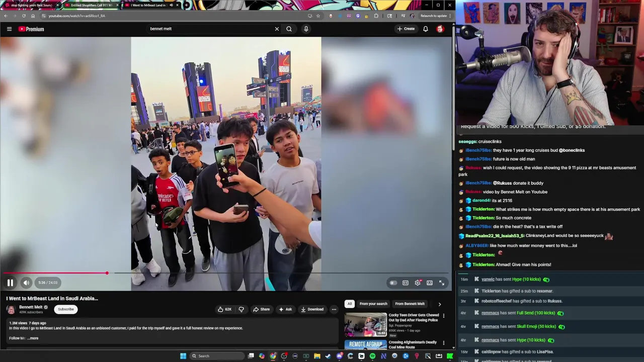Open a new browser tab
The height and width of the screenshot is (362, 644).
[x=186, y=5]
